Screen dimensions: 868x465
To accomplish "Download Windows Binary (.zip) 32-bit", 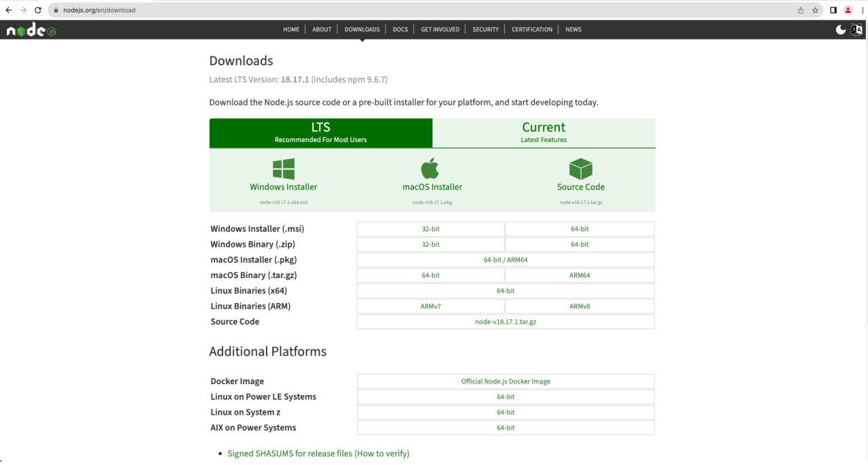I will click(431, 245).
